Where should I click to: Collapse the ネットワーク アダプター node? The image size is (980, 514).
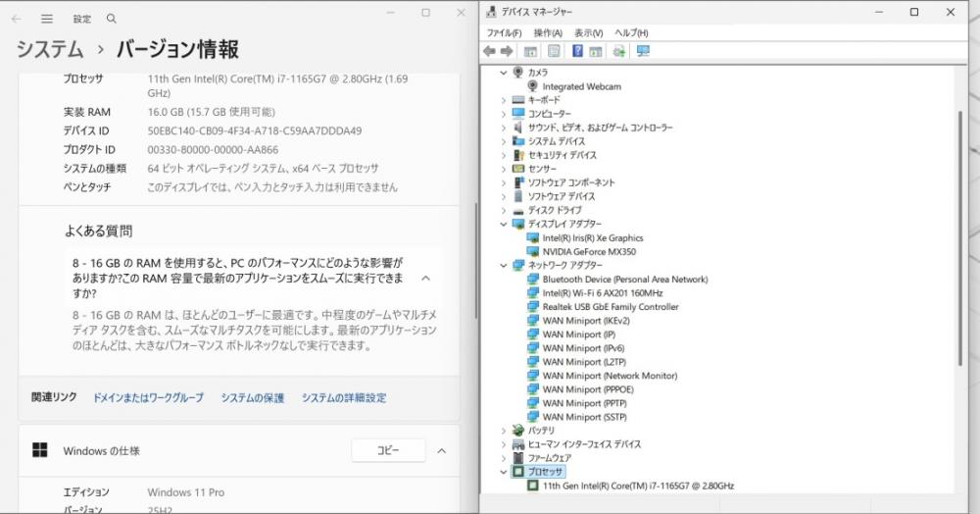click(504, 265)
